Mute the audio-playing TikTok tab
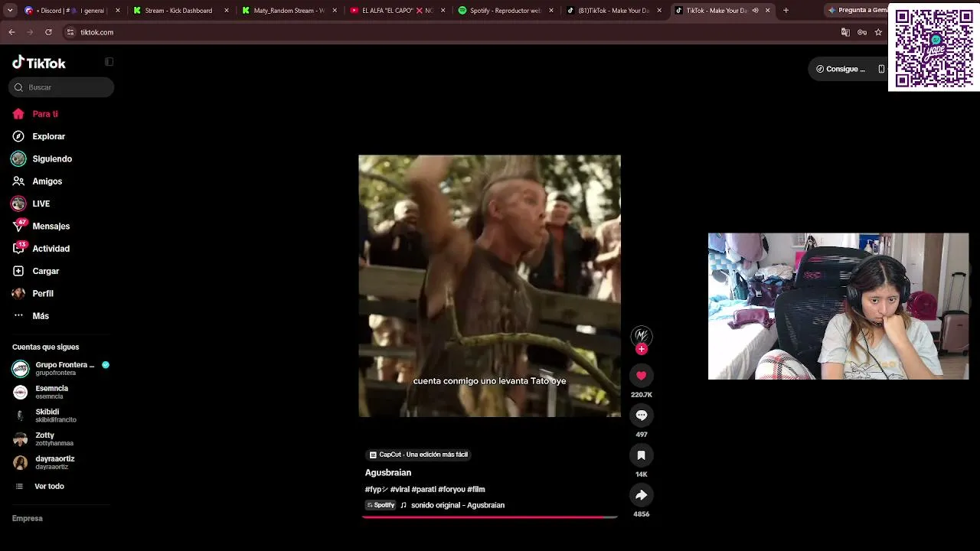The image size is (980, 551). tap(755, 11)
